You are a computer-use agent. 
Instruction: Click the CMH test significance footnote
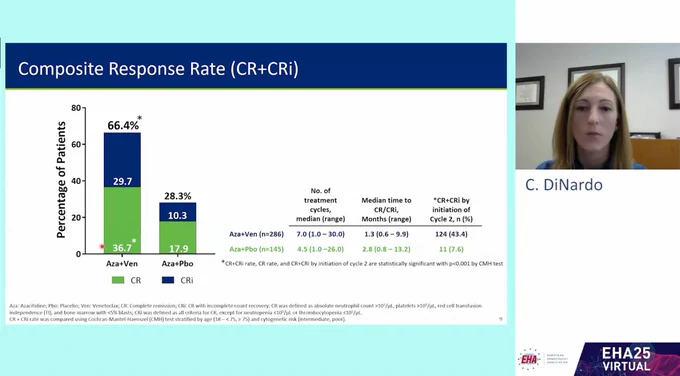362,263
